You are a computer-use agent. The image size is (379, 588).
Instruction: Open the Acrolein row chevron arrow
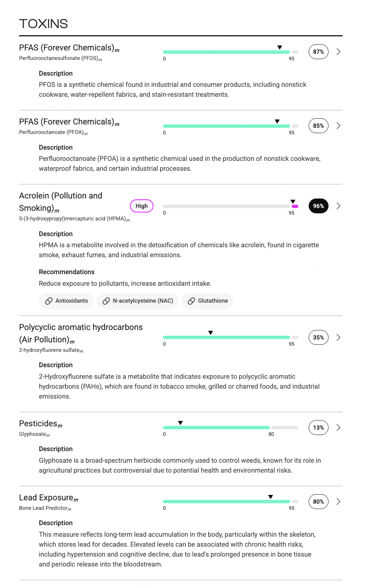pos(338,206)
